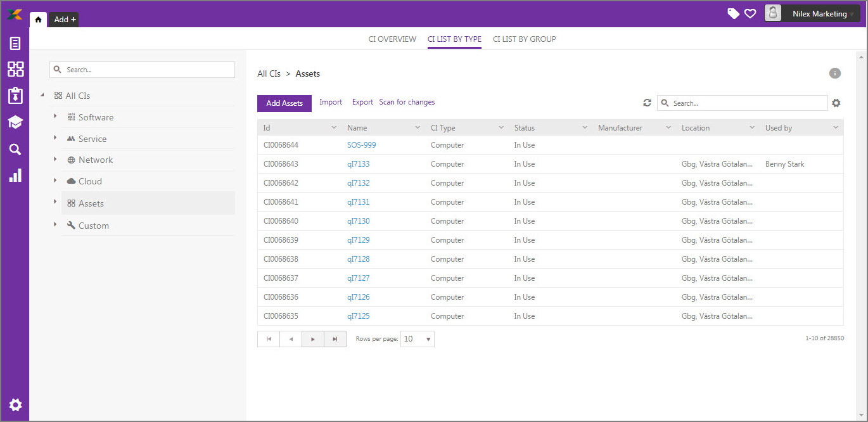Open the qI7133 asset link
Viewport: 868px width, 422px height.
click(359, 164)
